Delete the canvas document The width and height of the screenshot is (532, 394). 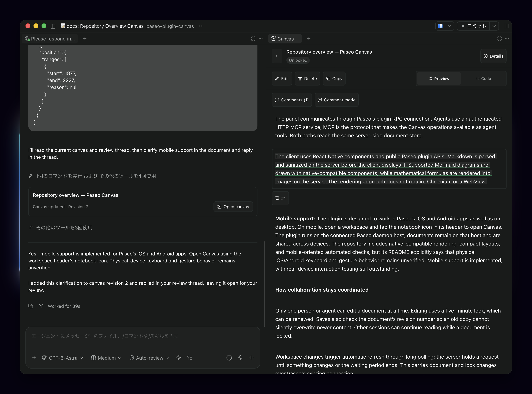(308, 79)
